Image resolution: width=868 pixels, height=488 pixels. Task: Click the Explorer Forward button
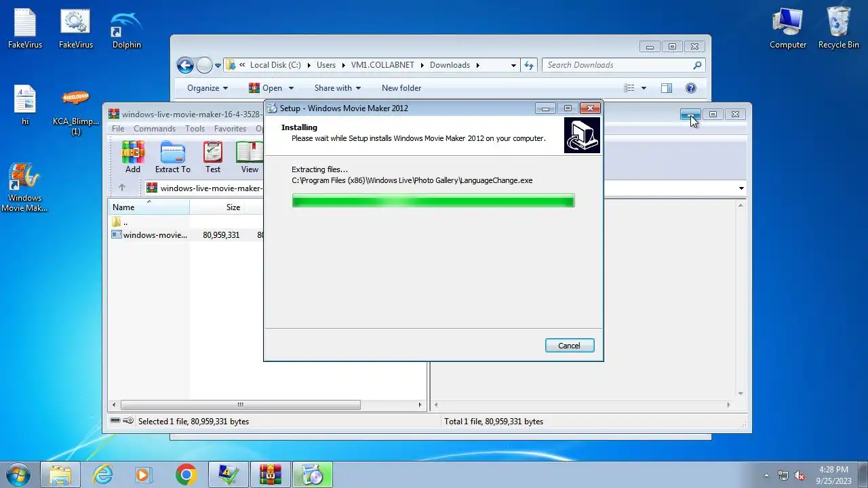pos(204,65)
